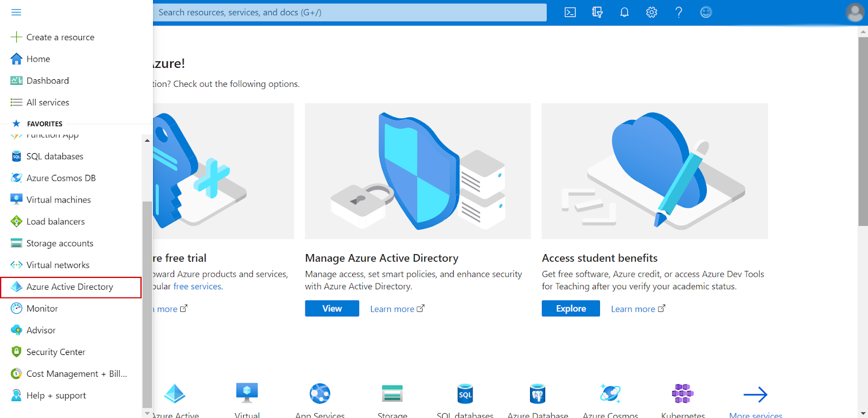
Task: Click the sidebar favorites scroll-down arrow
Action: coord(147,413)
